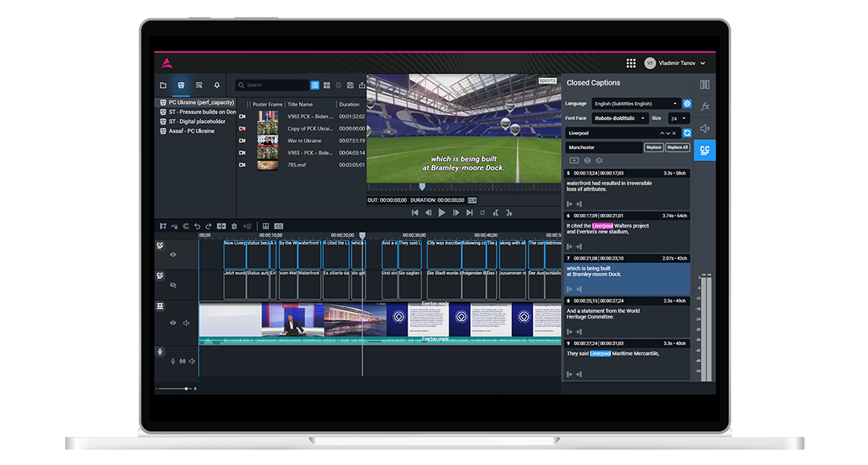
Task: Hide the first caption track using eye icon
Action: coord(173,255)
